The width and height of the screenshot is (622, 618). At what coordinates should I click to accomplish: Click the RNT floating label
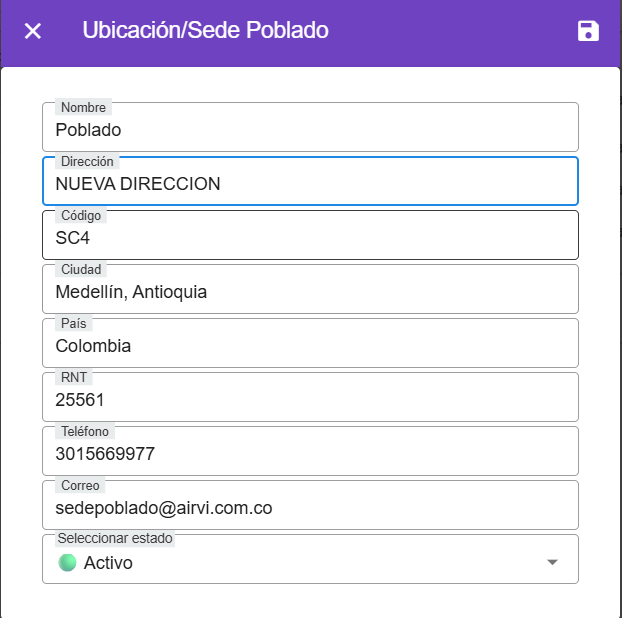(74, 377)
